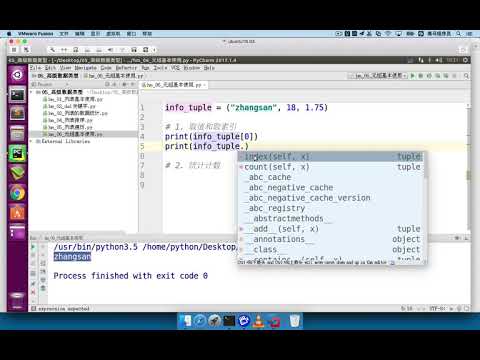Choose _abc_cache completion
Screen dimensions: 480x360
click(x=331, y=177)
